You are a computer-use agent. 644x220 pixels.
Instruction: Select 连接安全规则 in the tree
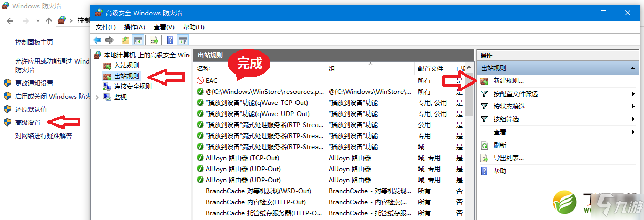(x=133, y=87)
